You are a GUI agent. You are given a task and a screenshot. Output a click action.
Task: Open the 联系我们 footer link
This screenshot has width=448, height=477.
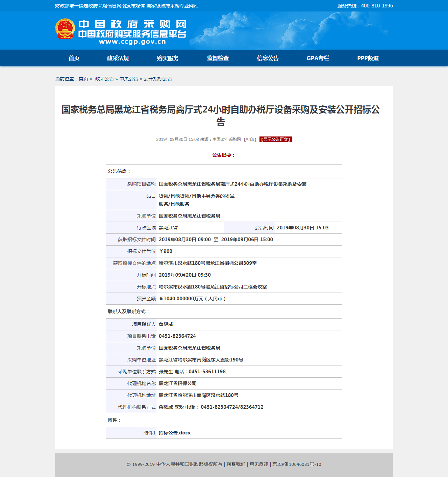[236, 465]
